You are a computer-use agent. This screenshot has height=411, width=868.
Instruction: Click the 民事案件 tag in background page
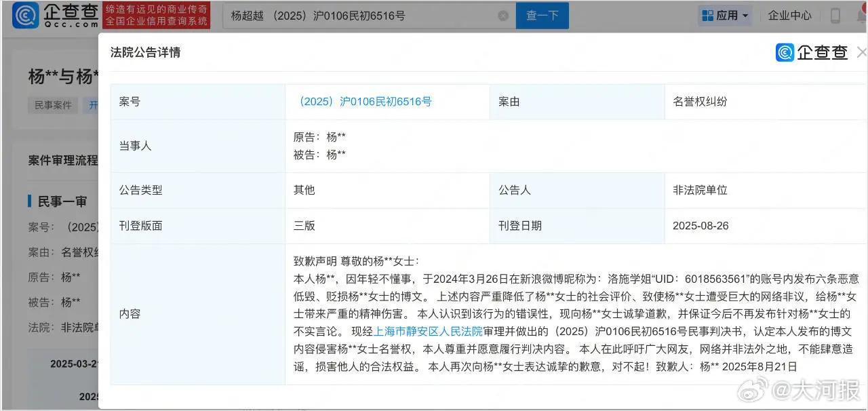(53, 105)
